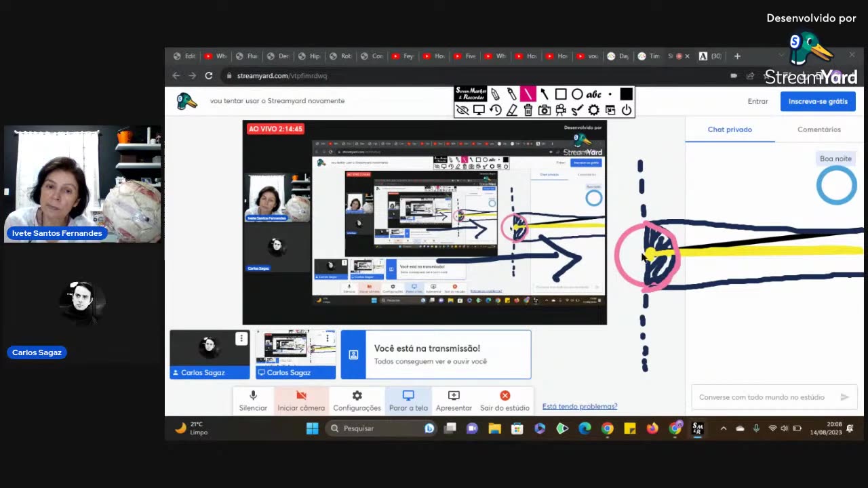
Task: Click the Inscreva-se grátis button
Action: pos(818,101)
